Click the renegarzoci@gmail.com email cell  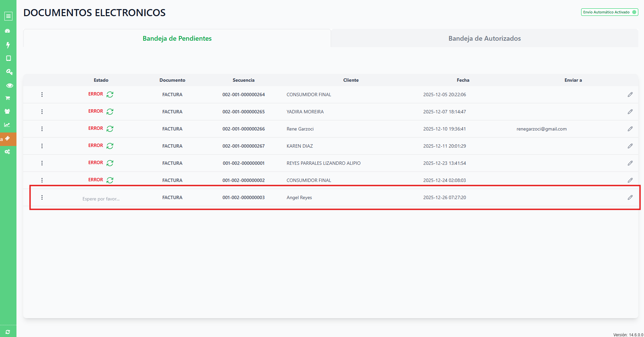pyautogui.click(x=541, y=129)
